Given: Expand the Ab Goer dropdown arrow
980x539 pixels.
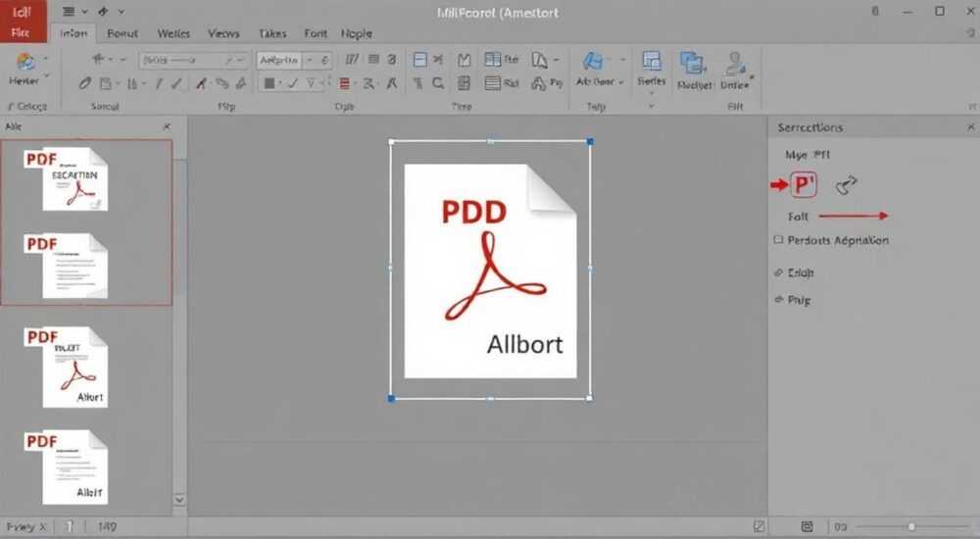Looking at the screenshot, I should [x=620, y=82].
